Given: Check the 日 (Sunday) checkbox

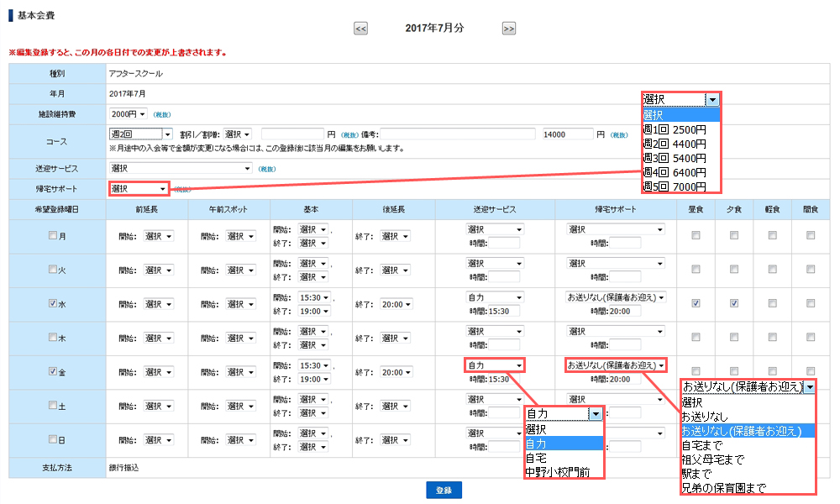Looking at the screenshot, I should pos(52,439).
